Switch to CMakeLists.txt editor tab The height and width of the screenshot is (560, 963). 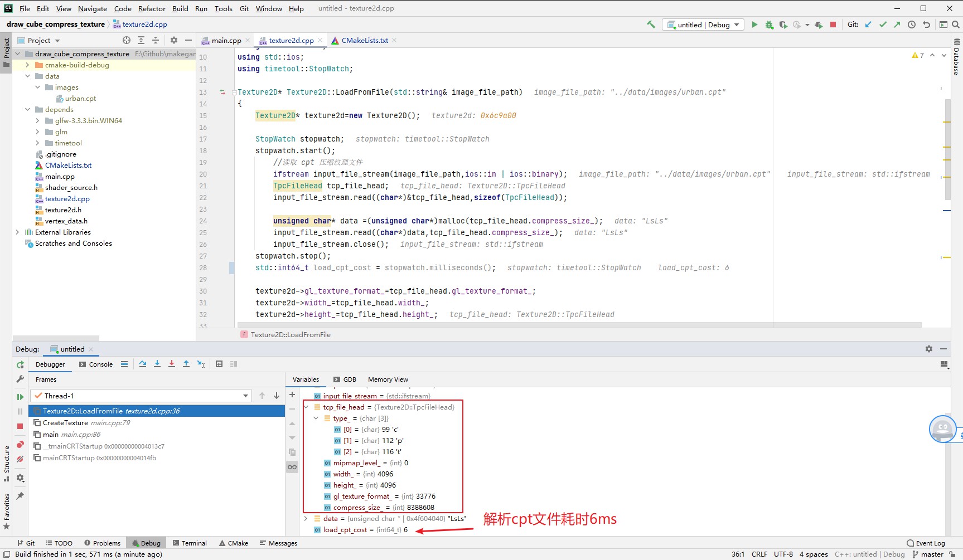[365, 40]
